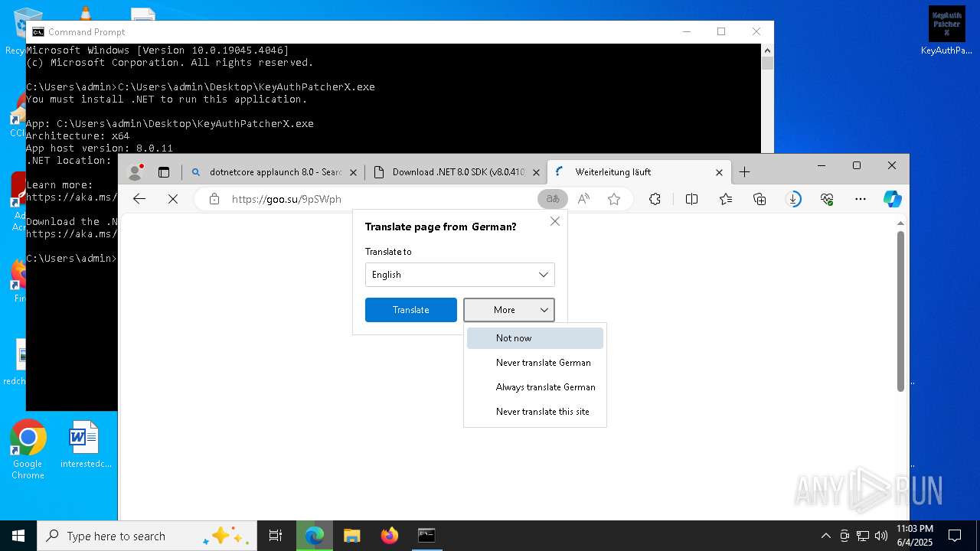Click the translate icon in address bar
The image size is (980, 551).
[553, 199]
